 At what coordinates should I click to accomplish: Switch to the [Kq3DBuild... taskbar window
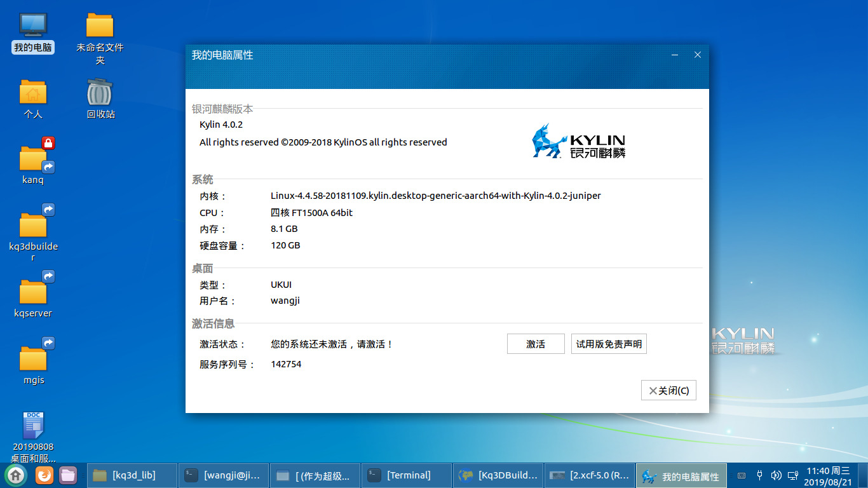click(x=497, y=475)
